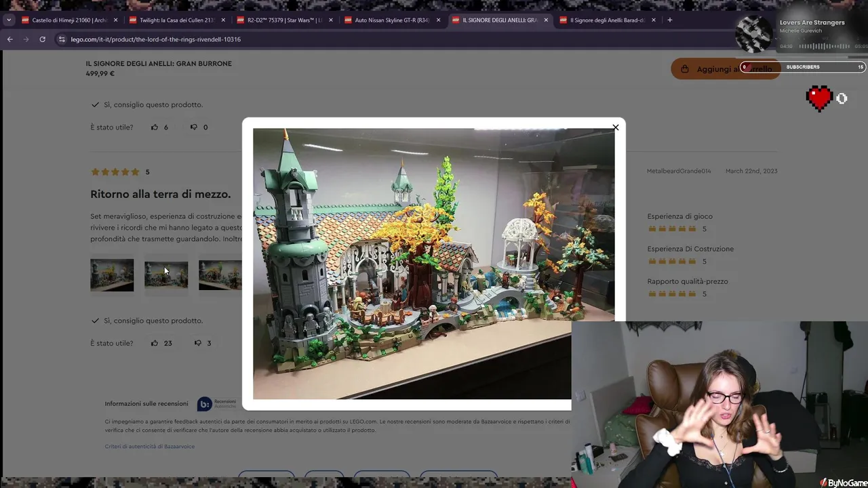Click the Esperienza Di Costruzione star rating
This screenshot has height=488, width=868.
point(672,262)
